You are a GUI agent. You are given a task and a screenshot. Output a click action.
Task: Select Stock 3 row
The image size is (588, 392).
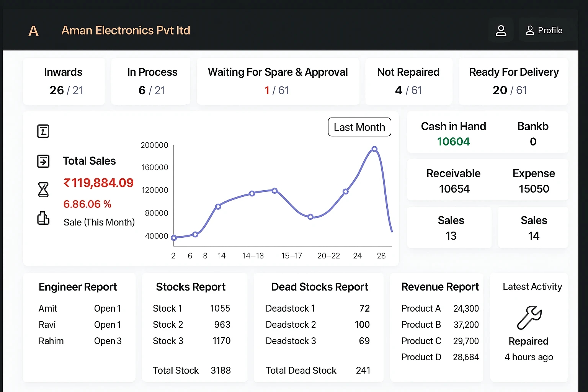(191, 341)
